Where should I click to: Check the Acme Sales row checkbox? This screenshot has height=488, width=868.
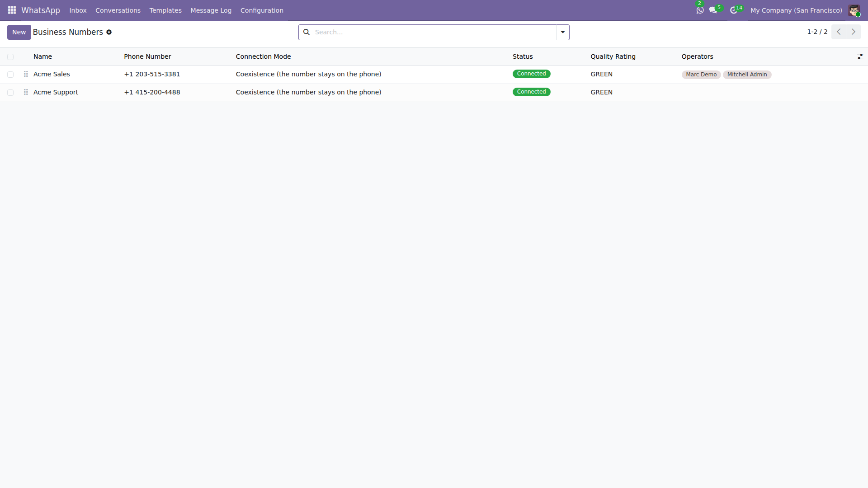[x=10, y=75]
